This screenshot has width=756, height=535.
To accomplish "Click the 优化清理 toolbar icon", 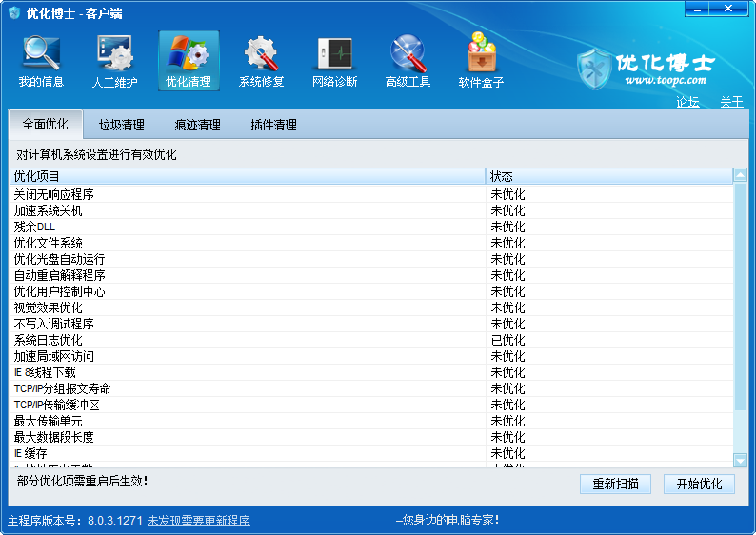I will pyautogui.click(x=189, y=61).
